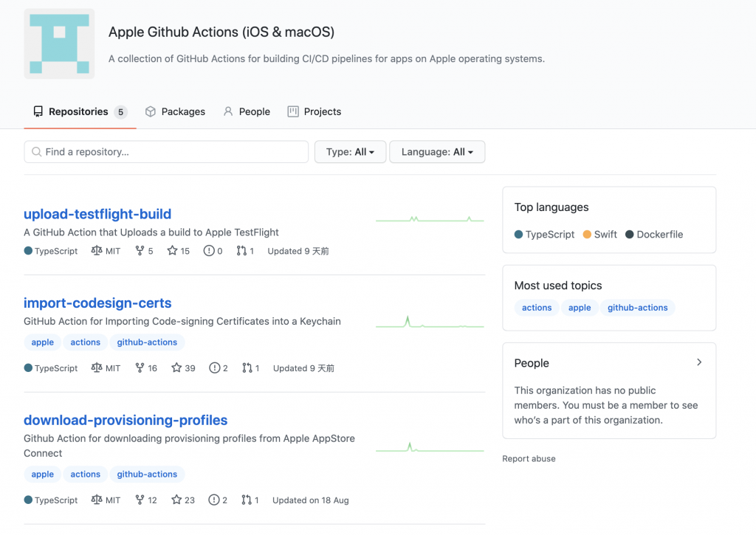Focus the Find a repository search field
The height and width of the screenshot is (535, 756).
click(166, 152)
